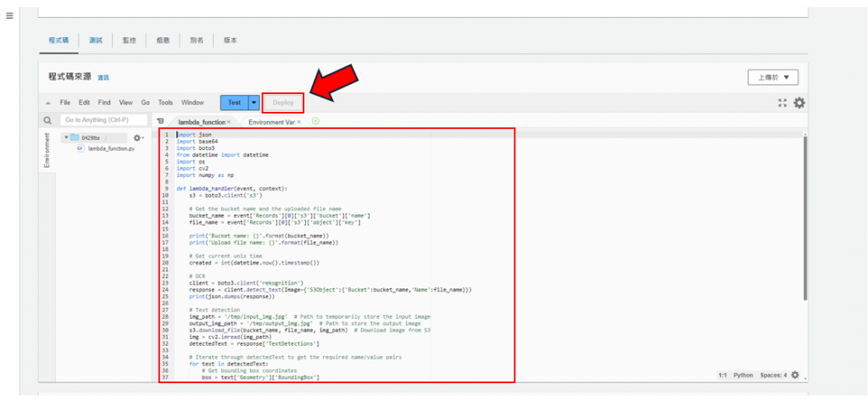Add a new tab with green plus
868x401 pixels.
(315, 120)
